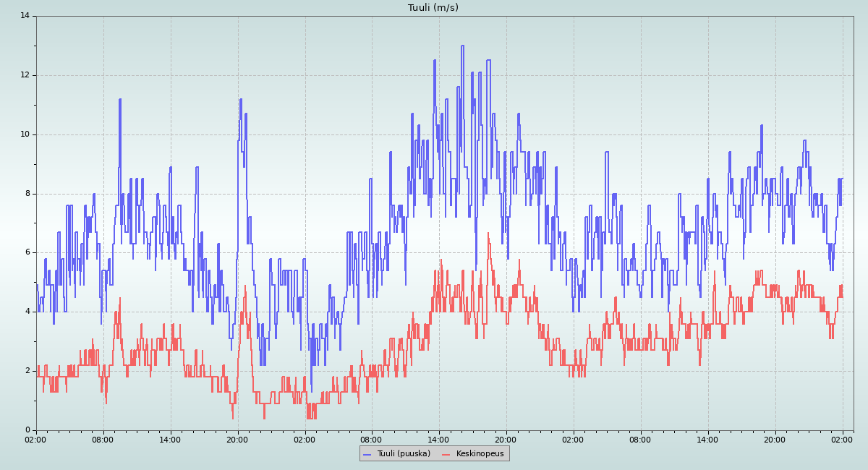Pick the y-axis tick label 6

(27, 252)
